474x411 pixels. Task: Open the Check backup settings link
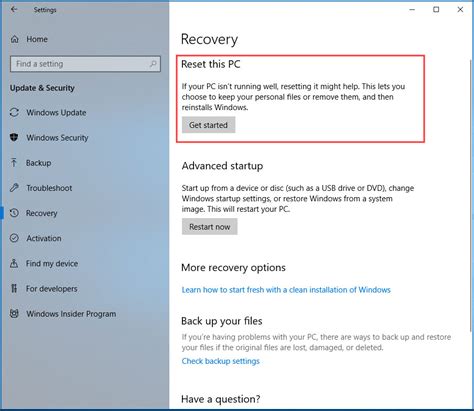[220, 361]
